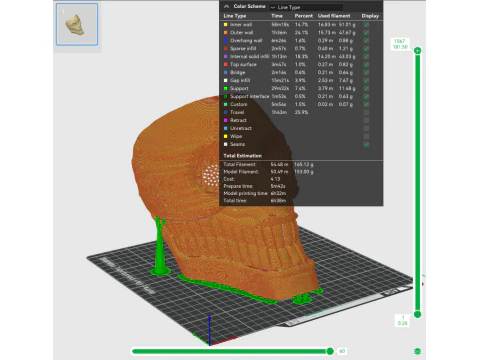Click the Overhang wall blue color swatch
This screenshot has height=360, width=480.
click(226, 41)
